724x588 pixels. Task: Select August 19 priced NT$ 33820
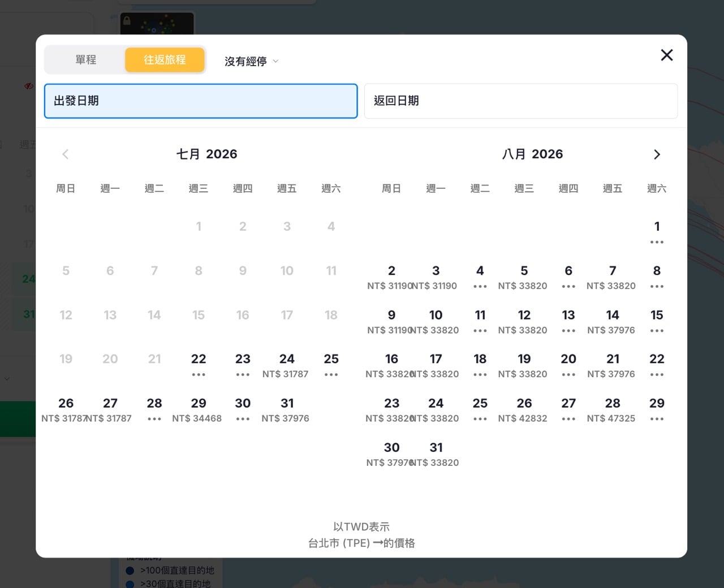[x=524, y=365]
